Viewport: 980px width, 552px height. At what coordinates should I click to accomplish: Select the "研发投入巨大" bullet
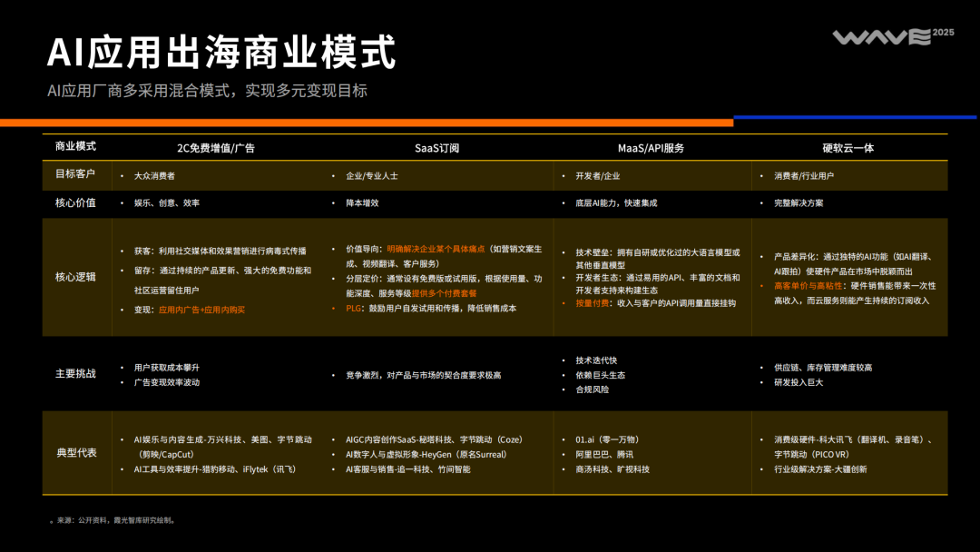[x=799, y=382]
